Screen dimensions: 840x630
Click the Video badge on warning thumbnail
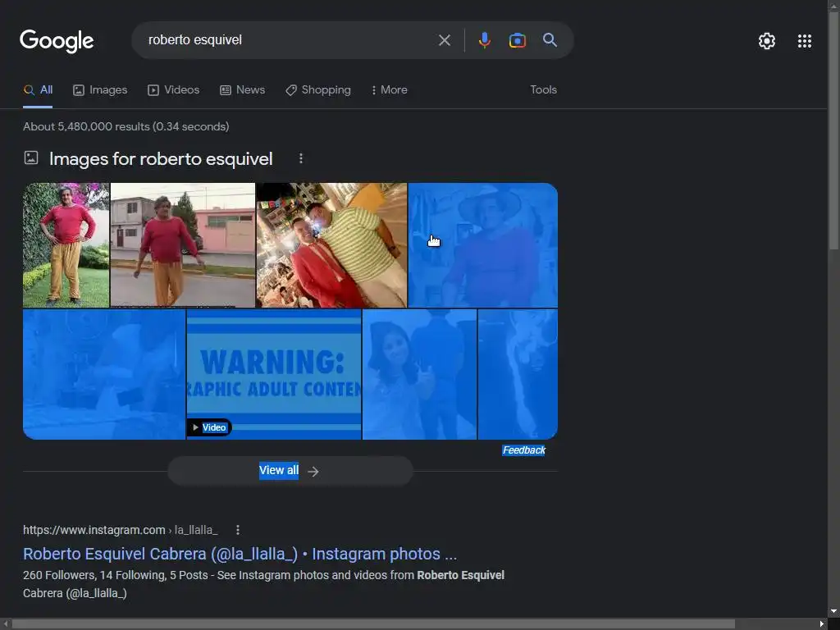point(209,427)
